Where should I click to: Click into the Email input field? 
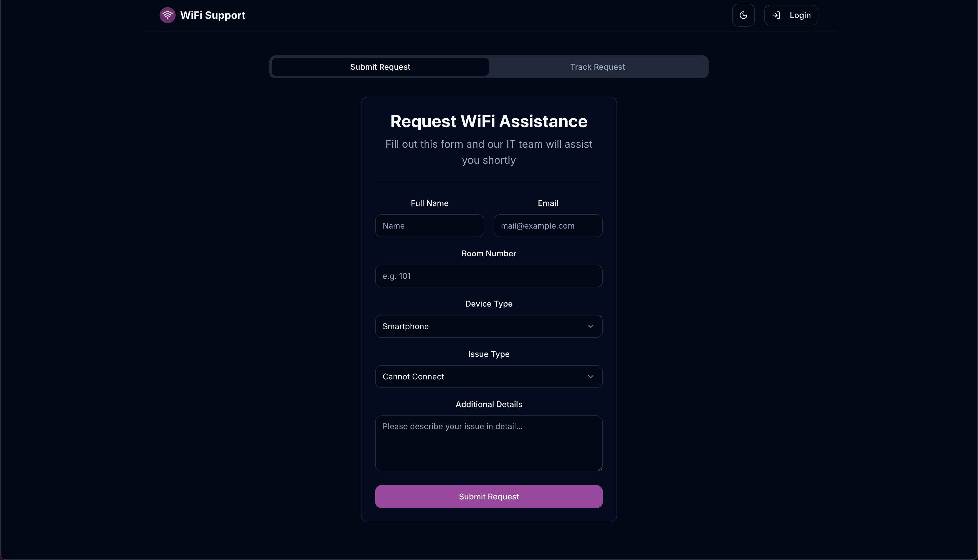click(x=548, y=226)
